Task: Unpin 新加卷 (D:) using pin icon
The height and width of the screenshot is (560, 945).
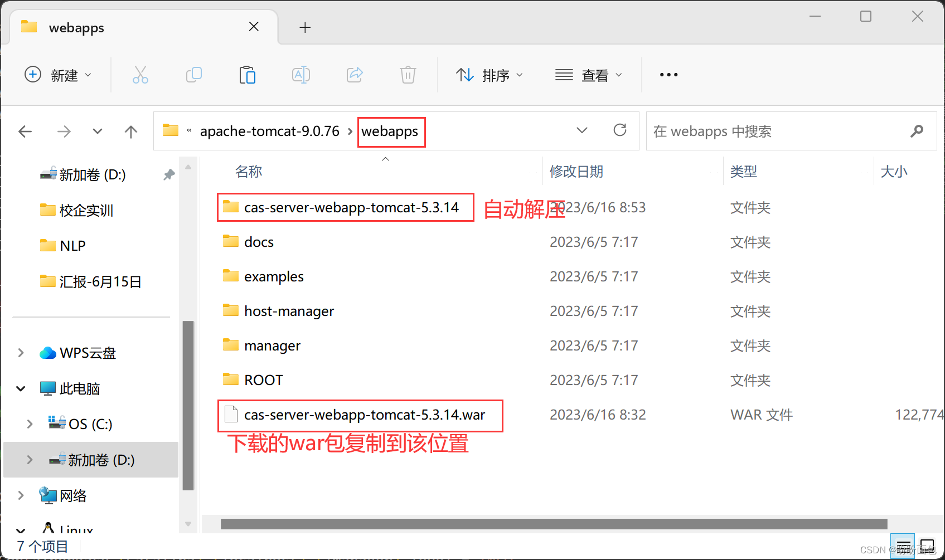Action: (169, 175)
